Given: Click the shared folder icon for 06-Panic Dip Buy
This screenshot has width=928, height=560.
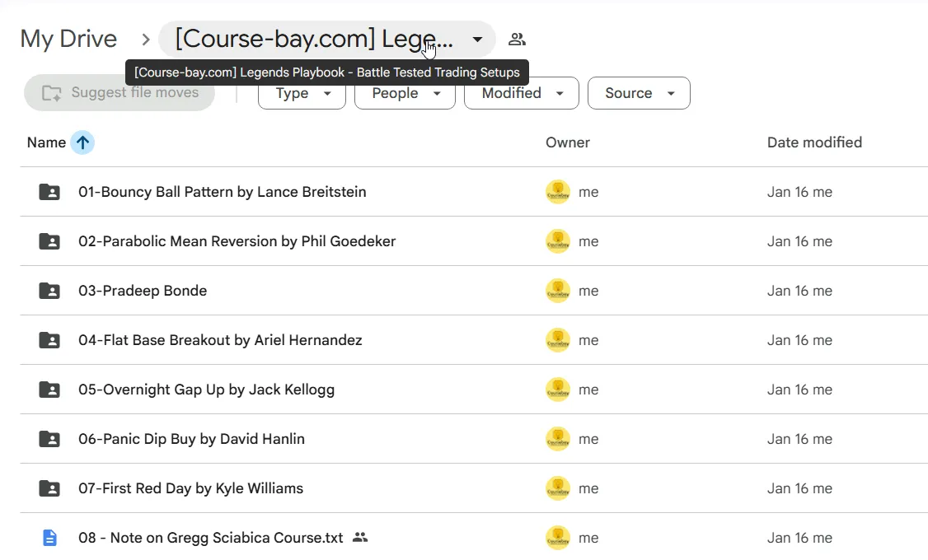Looking at the screenshot, I should coord(49,439).
